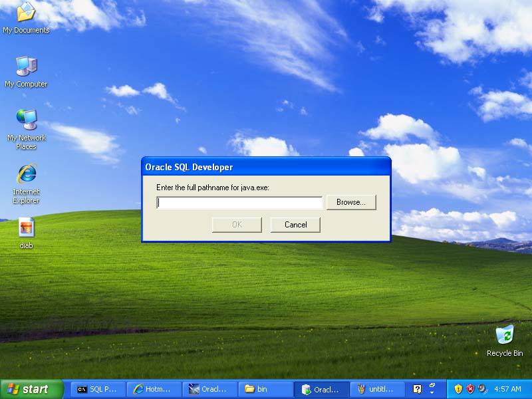
Task: Select the My Documents desktop icon
Action: [26, 18]
